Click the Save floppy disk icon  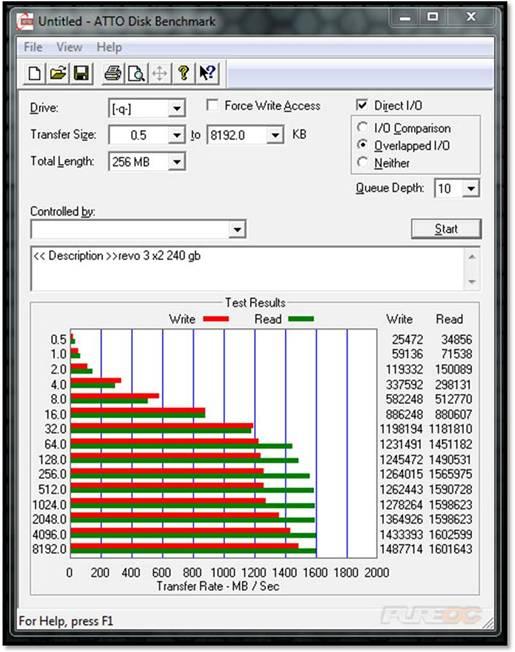click(81, 73)
